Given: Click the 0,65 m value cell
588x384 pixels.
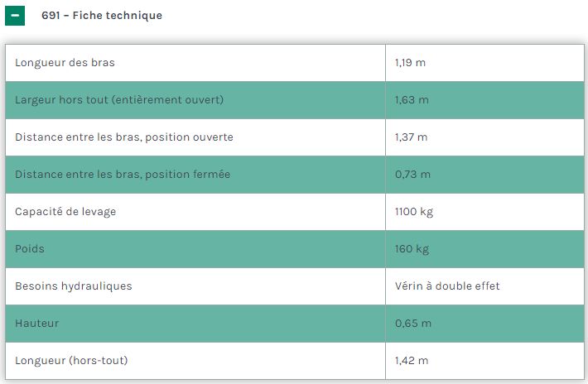Looking at the screenshot, I should 413,324.
